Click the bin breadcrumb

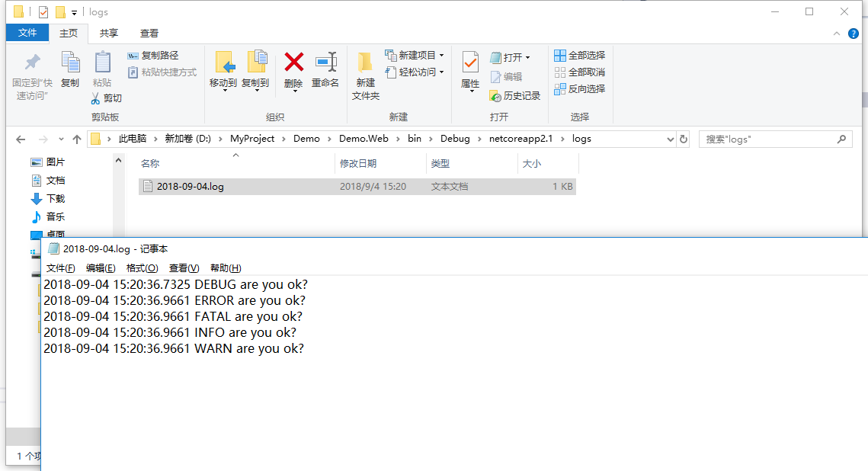[415, 139]
